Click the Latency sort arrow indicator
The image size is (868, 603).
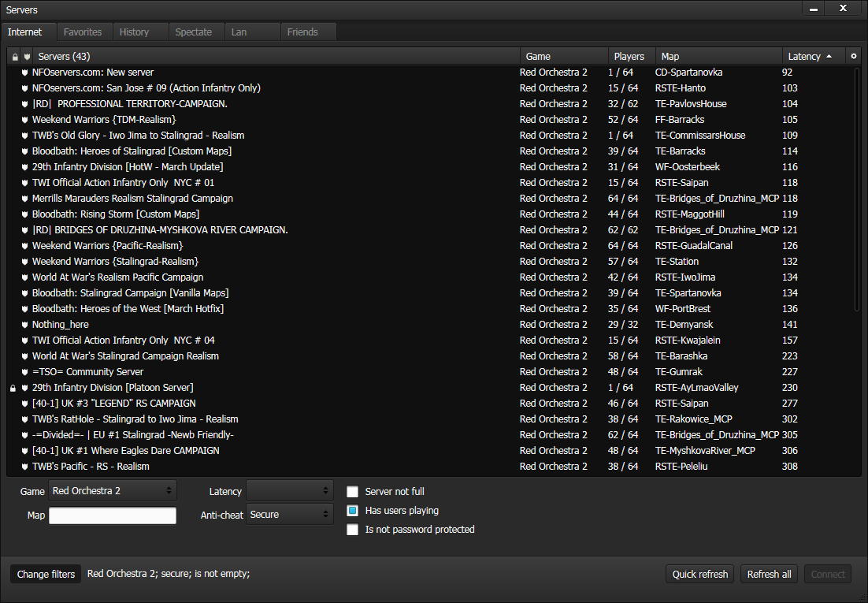pyautogui.click(x=829, y=56)
